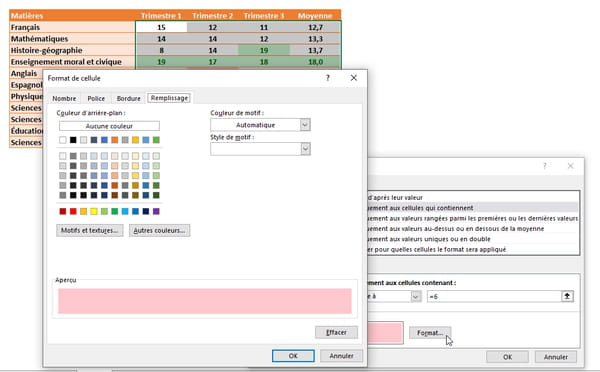The width and height of the screenshot is (600, 372).
Task: Click the Format... button in rule dialog
Action: pos(430,333)
